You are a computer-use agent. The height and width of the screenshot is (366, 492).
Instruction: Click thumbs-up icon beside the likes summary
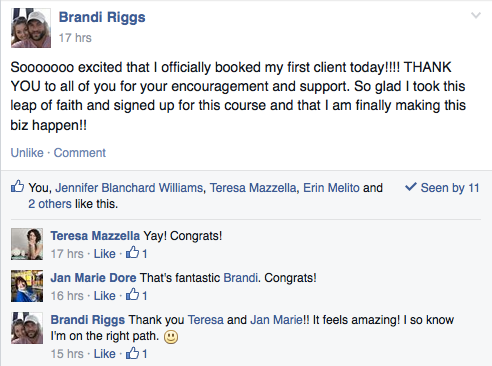click(x=17, y=186)
